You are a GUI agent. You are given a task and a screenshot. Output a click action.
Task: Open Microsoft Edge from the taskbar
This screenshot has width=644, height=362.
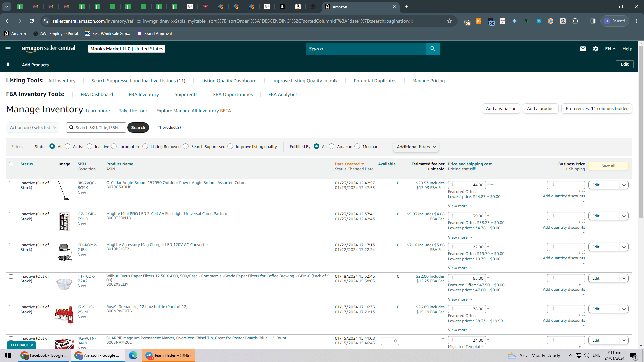point(133,355)
